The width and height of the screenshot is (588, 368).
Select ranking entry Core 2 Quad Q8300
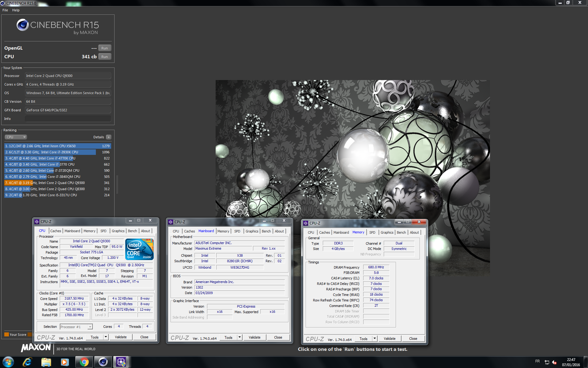pyautogui.click(x=58, y=189)
